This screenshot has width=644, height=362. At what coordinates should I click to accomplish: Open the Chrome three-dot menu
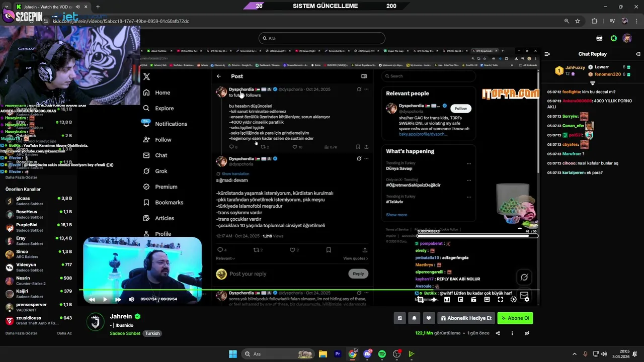point(636,21)
